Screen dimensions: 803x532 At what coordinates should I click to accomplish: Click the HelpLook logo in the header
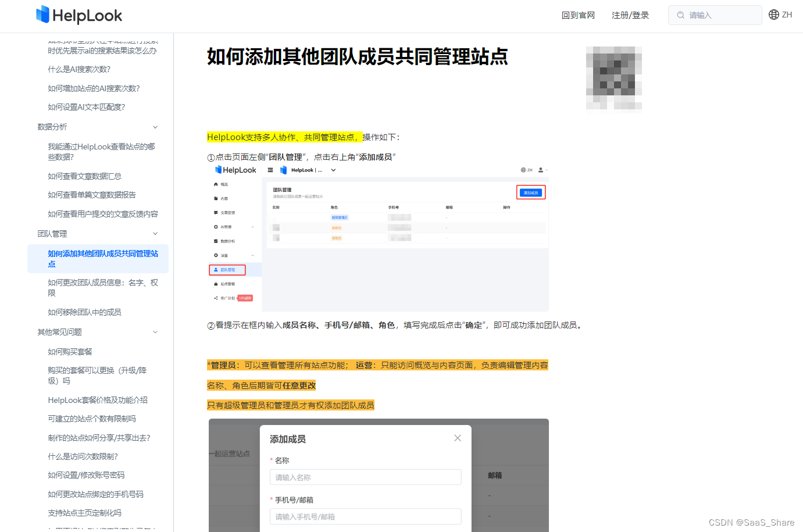[x=79, y=15]
